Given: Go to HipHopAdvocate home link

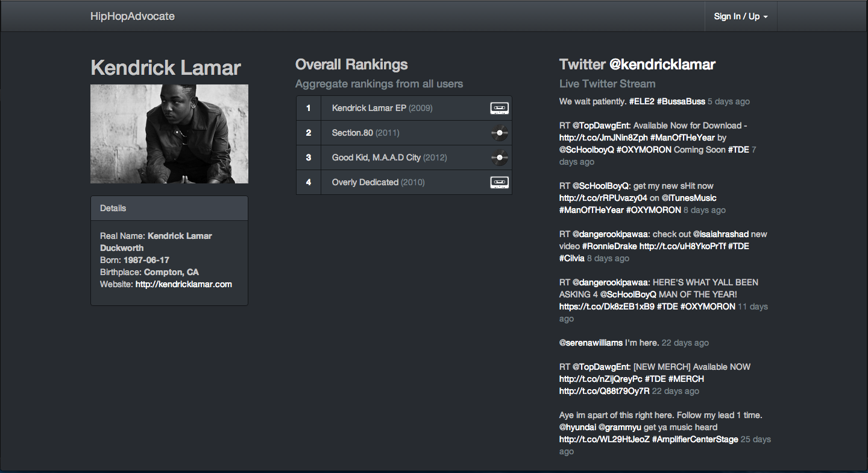Looking at the screenshot, I should [x=133, y=16].
